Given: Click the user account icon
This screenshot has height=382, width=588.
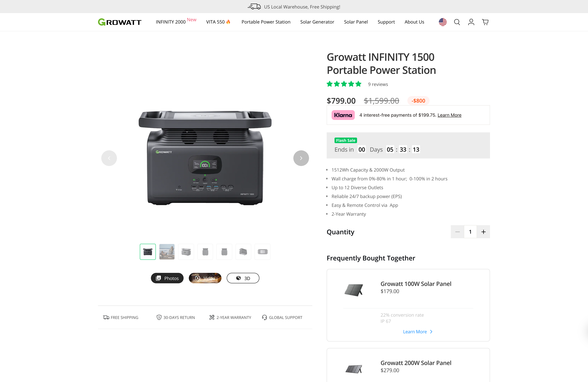Looking at the screenshot, I should pos(471,22).
